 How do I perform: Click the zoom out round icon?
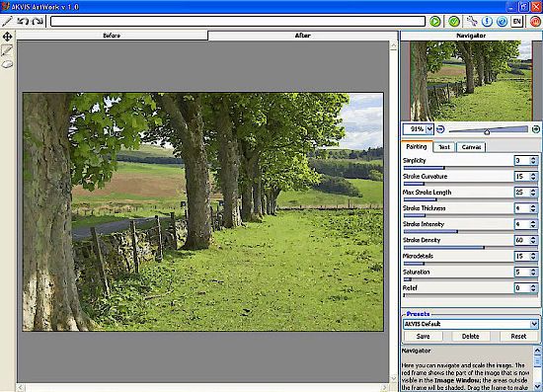click(x=440, y=129)
